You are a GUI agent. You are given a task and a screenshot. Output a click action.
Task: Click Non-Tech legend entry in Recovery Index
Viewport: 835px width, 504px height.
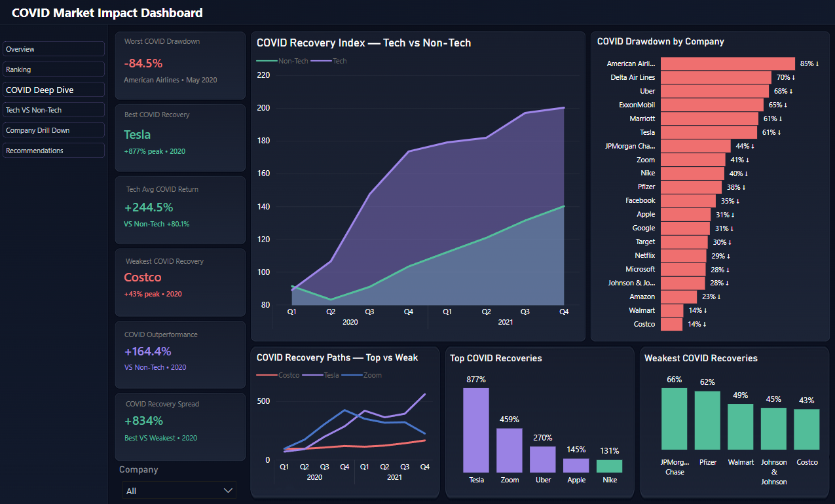(x=283, y=61)
